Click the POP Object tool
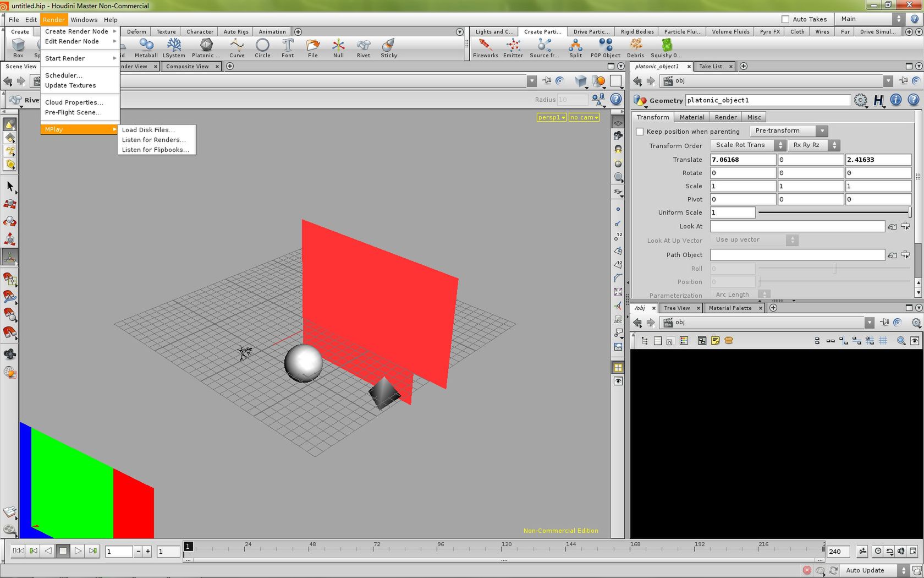The image size is (924, 578). coord(606,48)
